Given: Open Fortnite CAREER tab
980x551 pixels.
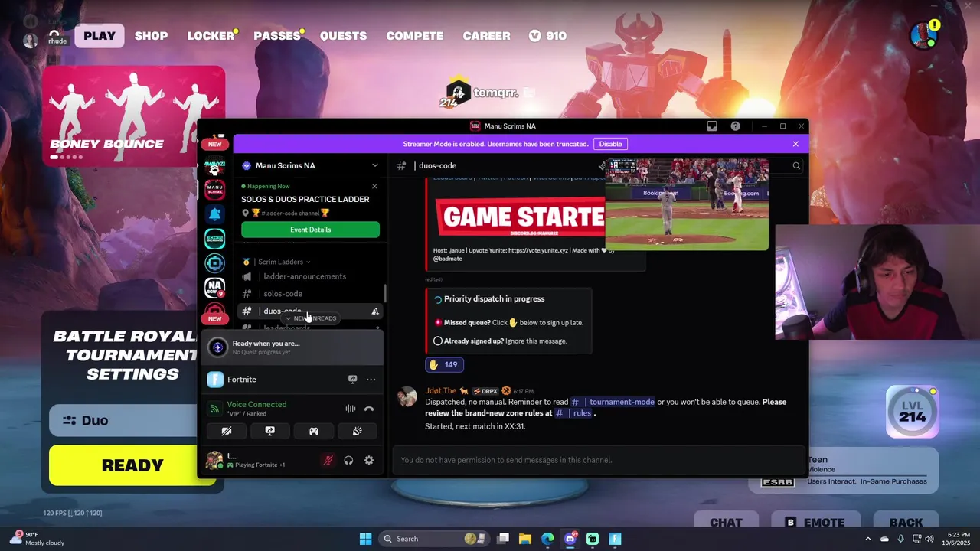Looking at the screenshot, I should coord(486,36).
